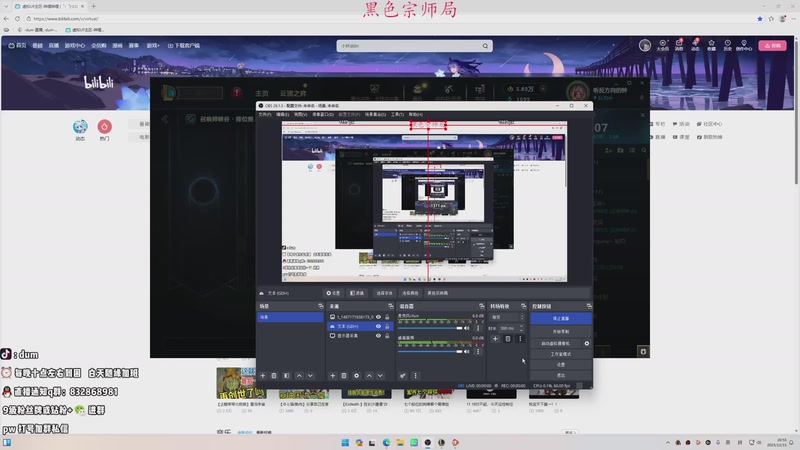Enable Studio Mode in OBS controls

click(561, 354)
